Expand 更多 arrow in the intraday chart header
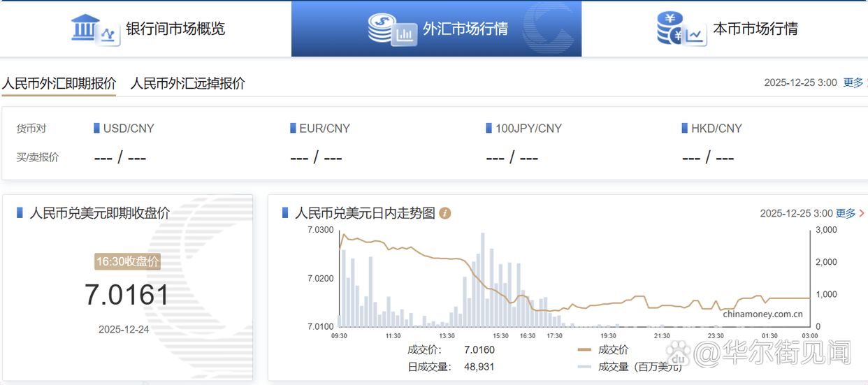868x385 pixels. (862, 213)
